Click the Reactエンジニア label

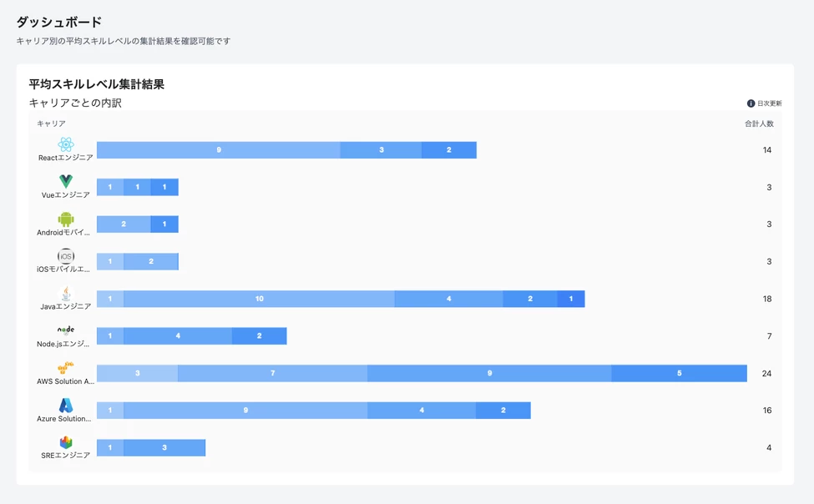click(x=65, y=158)
